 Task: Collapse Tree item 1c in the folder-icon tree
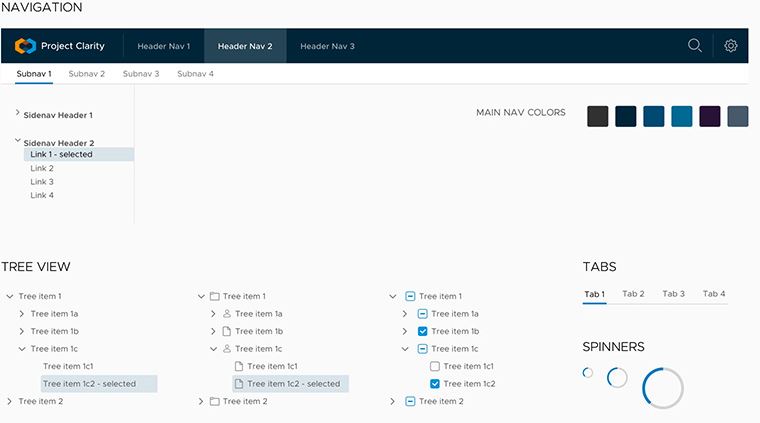pos(213,348)
